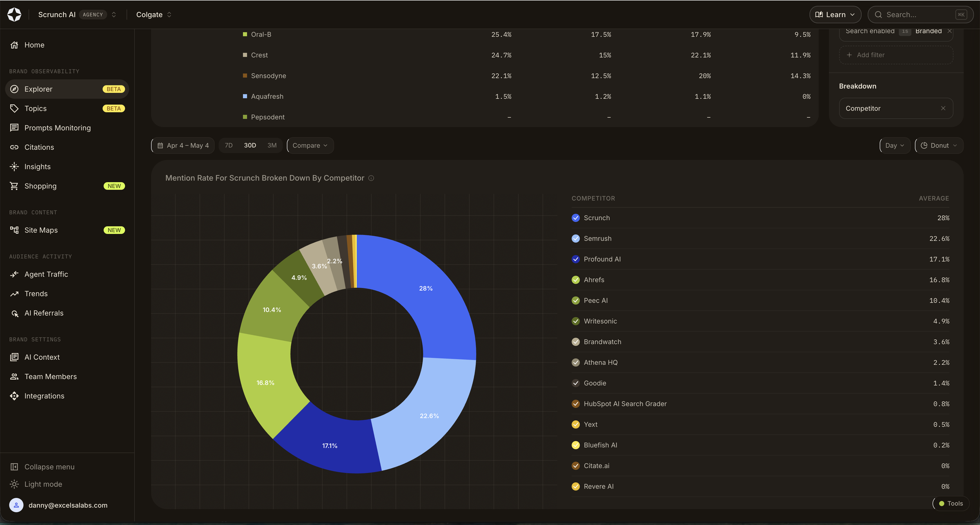Click the Tools button
The image size is (980, 525).
coord(951,504)
